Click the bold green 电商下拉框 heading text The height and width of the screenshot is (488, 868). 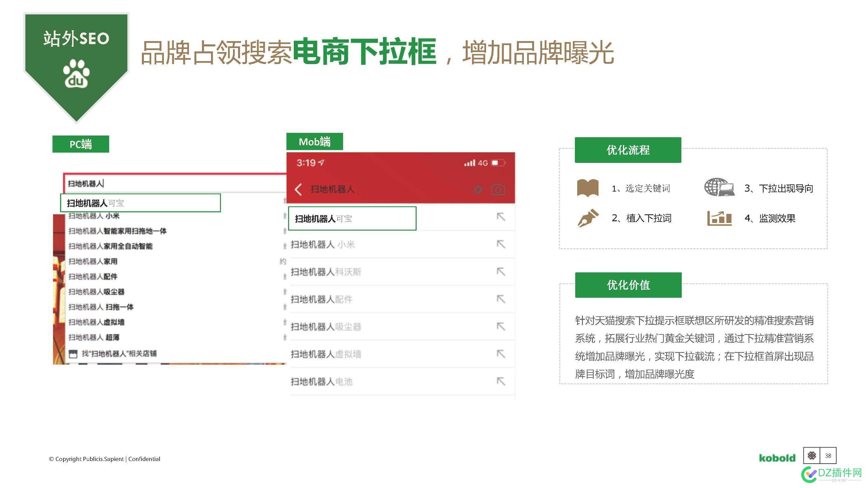click(x=365, y=52)
